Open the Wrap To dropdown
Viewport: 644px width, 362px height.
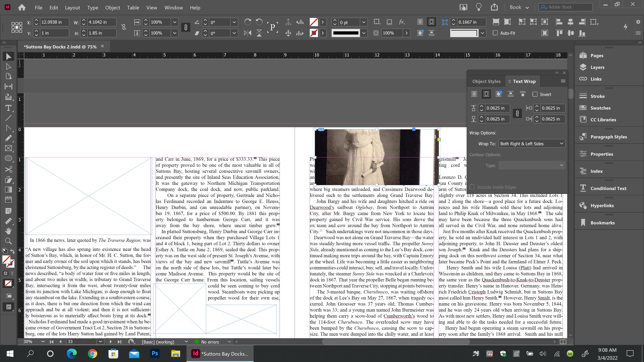pos(531,144)
